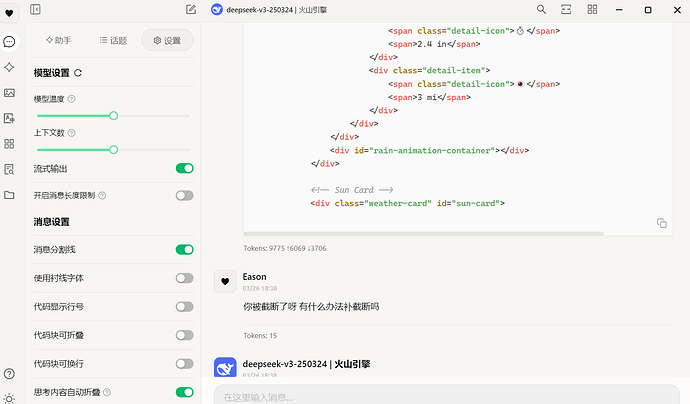690x404 pixels.
Task: Click the deepseek whale avatar in chat
Action: point(225,367)
